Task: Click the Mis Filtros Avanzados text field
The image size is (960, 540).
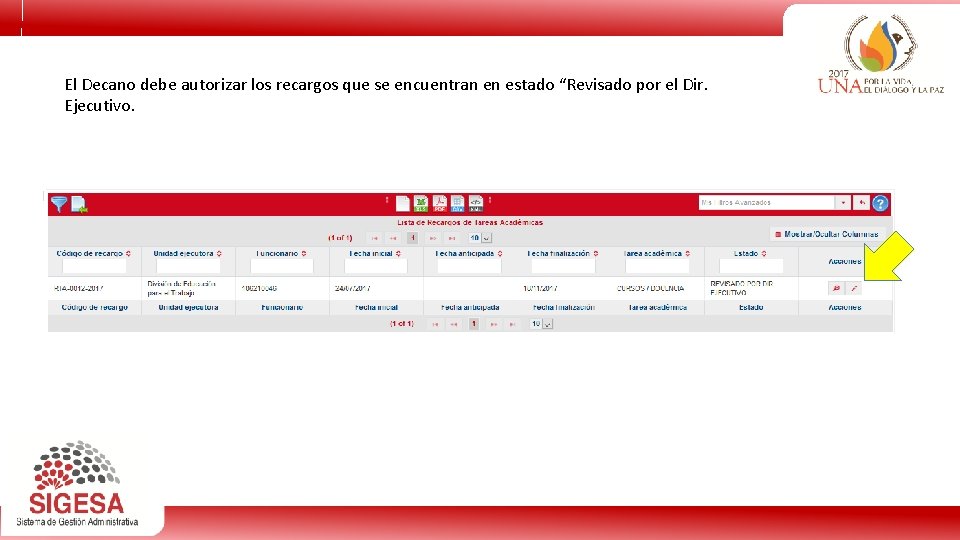Action: click(x=767, y=203)
